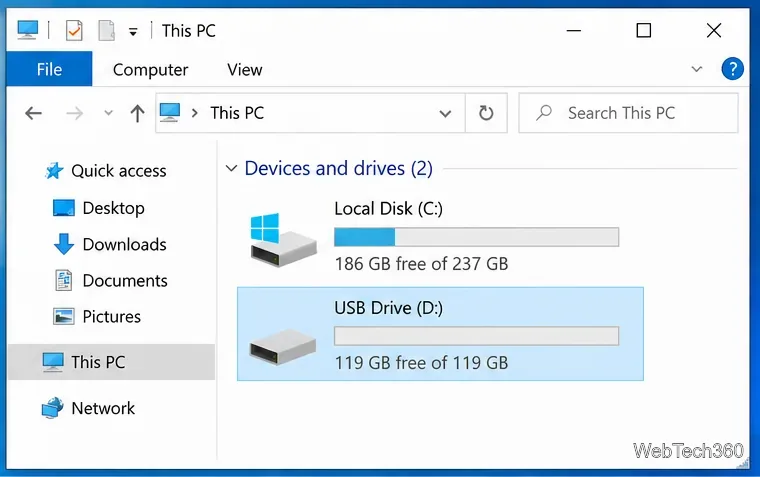Switch to the Computer ribbon tab
Viewport: 760px width, 477px height.
point(150,70)
